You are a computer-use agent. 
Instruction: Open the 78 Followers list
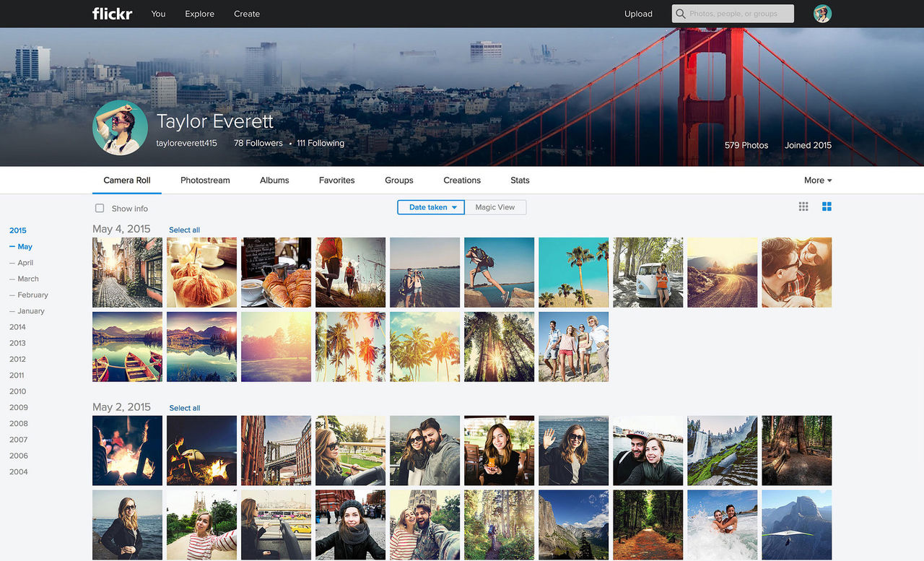(x=258, y=142)
